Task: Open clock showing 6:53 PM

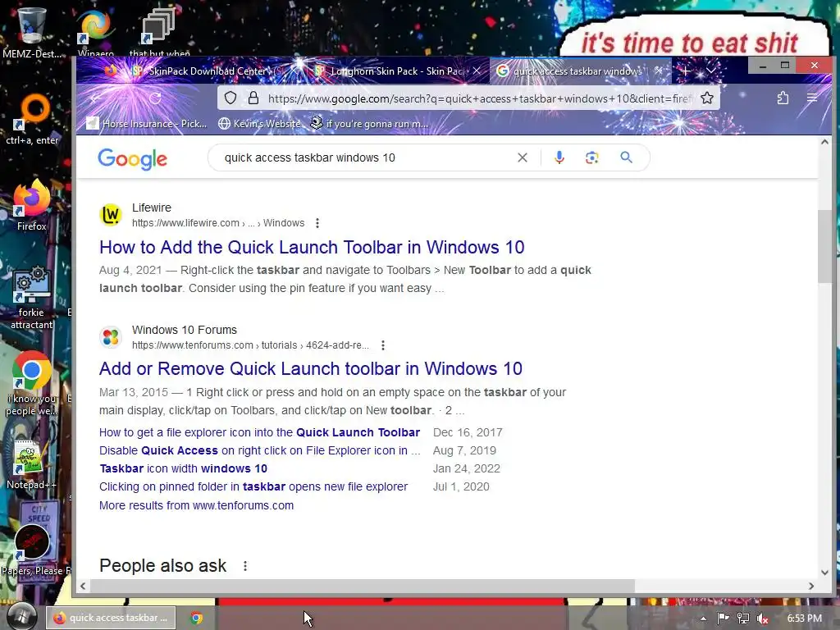Action: pyautogui.click(x=804, y=619)
